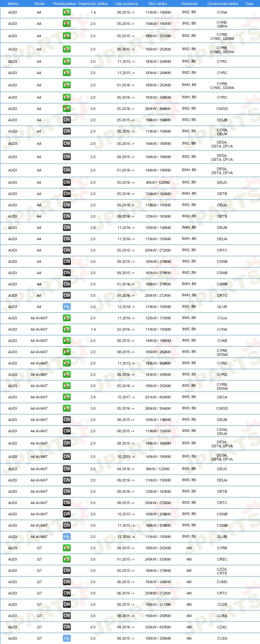Select the CVMD engine code cell
The width and height of the screenshot is (260, 644).
(x=222, y=582)
